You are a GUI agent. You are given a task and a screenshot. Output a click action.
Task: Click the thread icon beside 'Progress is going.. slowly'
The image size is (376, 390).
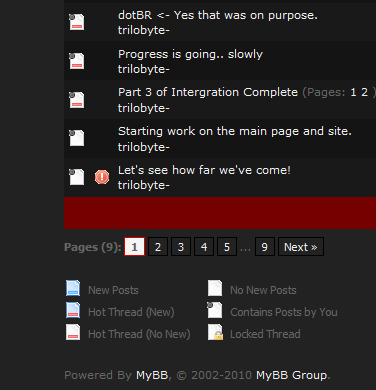tap(77, 61)
